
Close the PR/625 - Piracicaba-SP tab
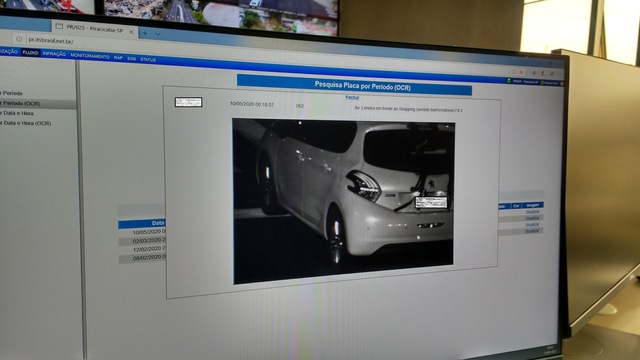coord(131,31)
